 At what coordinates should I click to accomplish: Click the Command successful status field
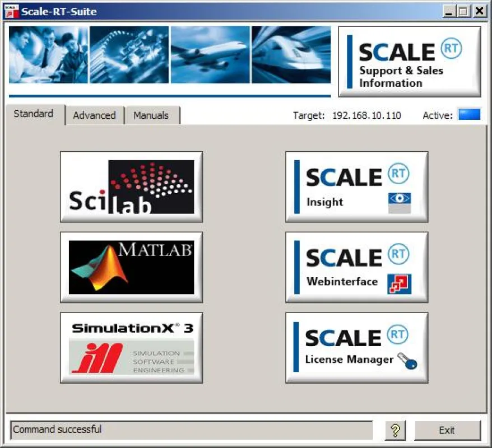[192, 430]
